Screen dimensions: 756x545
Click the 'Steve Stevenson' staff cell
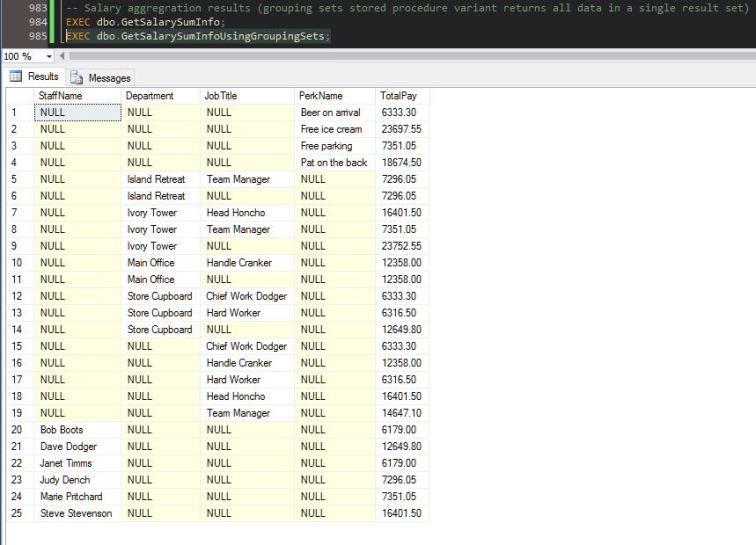coord(78,513)
